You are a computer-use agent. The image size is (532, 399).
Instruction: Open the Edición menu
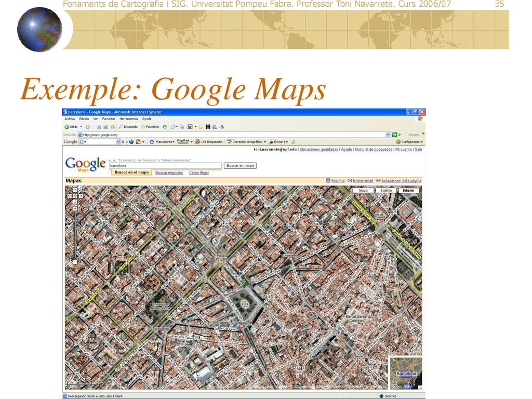point(84,119)
